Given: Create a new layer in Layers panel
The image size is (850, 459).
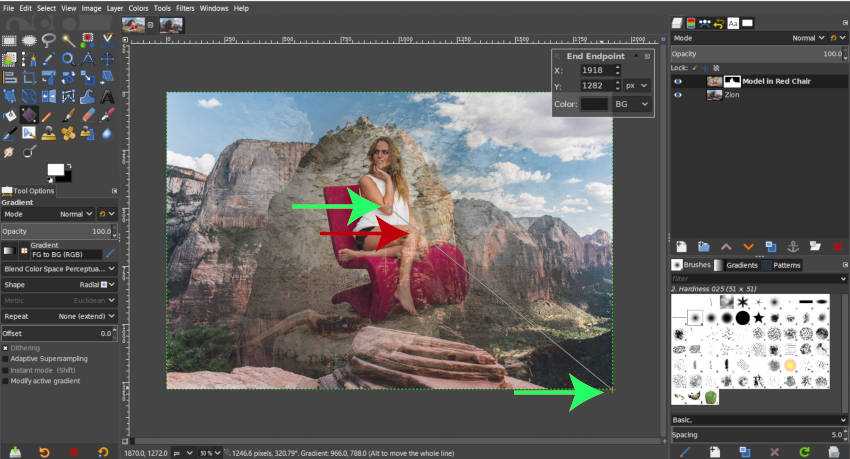Looking at the screenshot, I should [x=680, y=246].
